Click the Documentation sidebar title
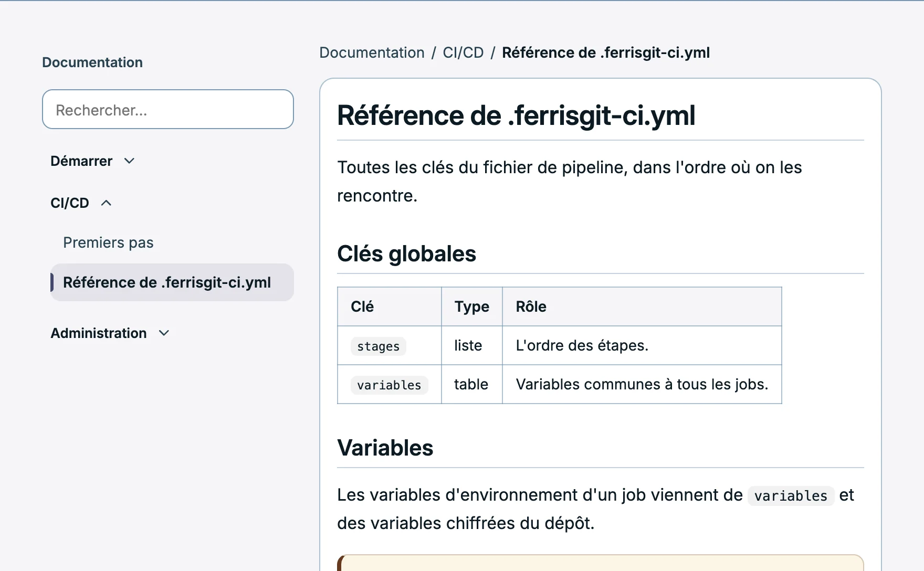 pos(92,62)
